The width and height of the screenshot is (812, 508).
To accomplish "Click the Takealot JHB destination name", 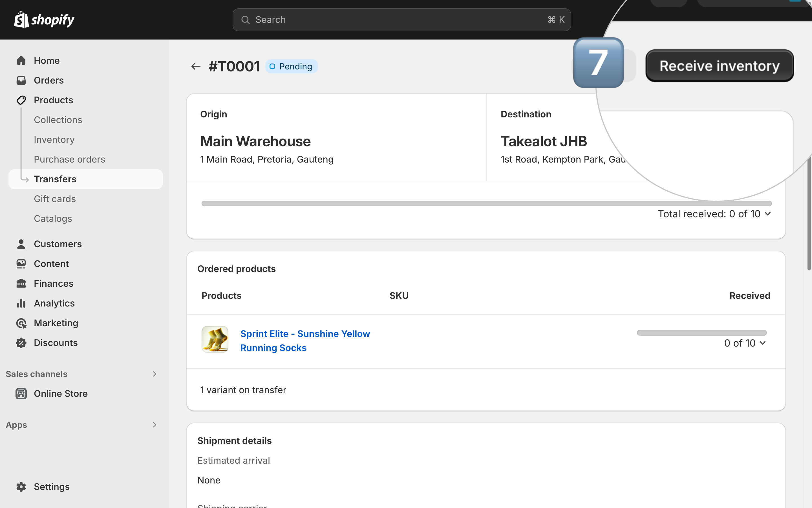I will [x=544, y=141].
